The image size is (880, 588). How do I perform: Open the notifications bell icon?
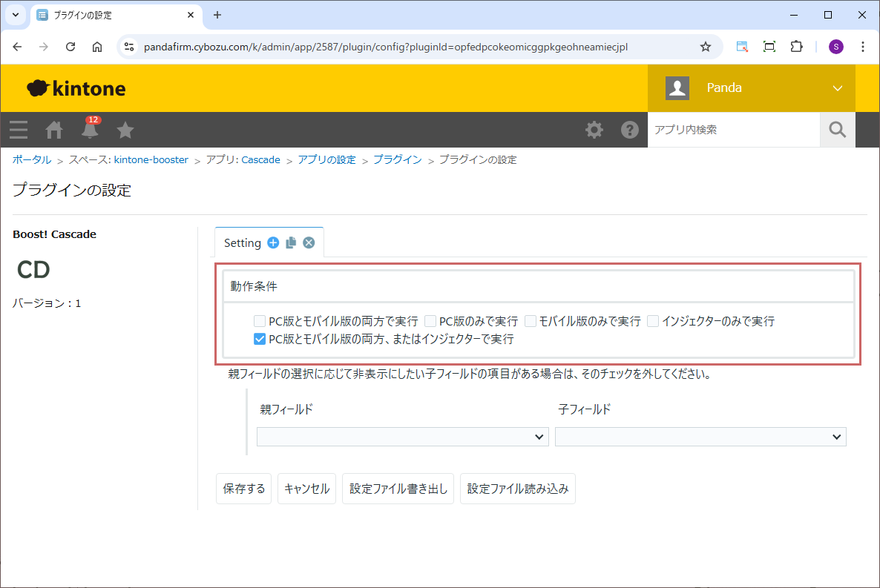click(90, 131)
